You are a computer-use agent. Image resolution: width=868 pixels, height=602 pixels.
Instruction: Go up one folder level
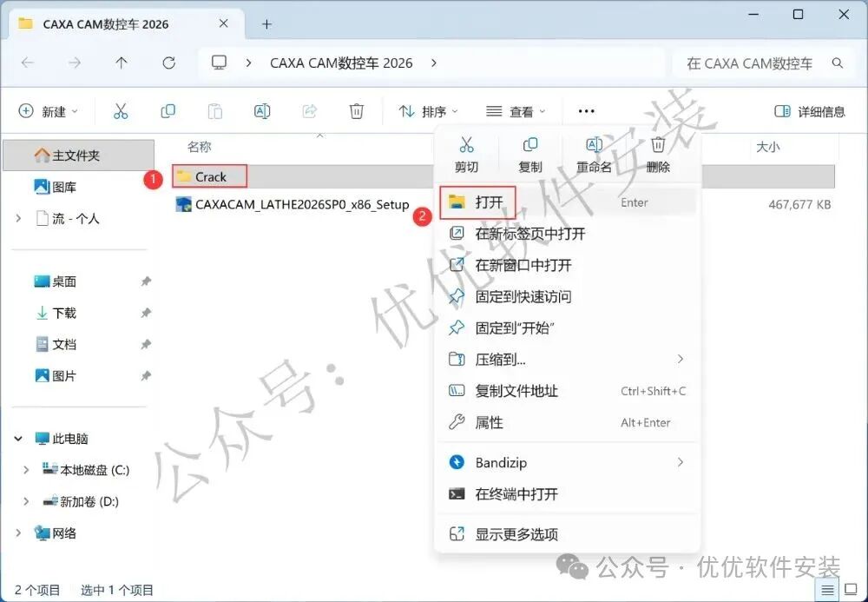pos(122,63)
